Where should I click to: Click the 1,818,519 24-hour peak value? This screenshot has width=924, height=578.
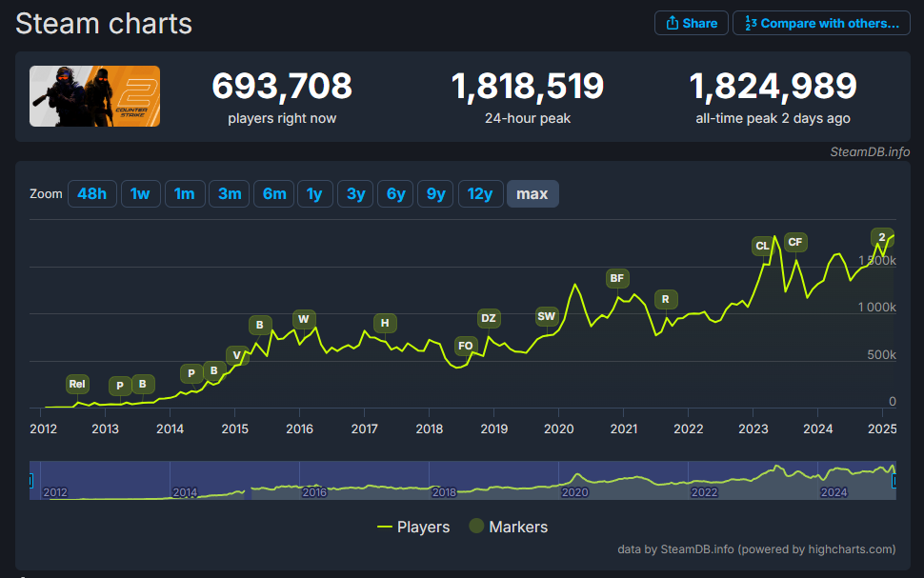click(x=528, y=86)
